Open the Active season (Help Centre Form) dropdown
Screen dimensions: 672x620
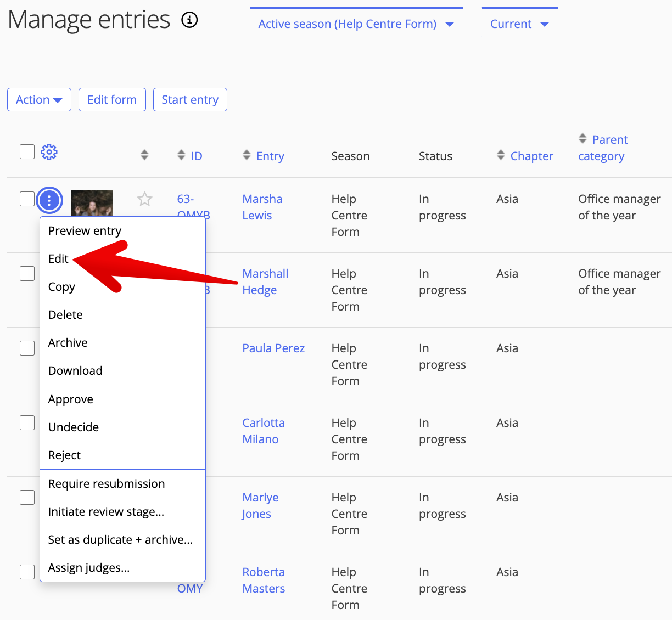pyautogui.click(x=356, y=24)
